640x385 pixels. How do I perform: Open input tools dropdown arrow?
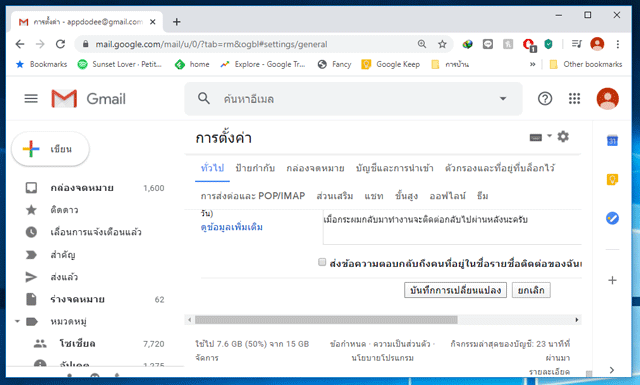549,136
